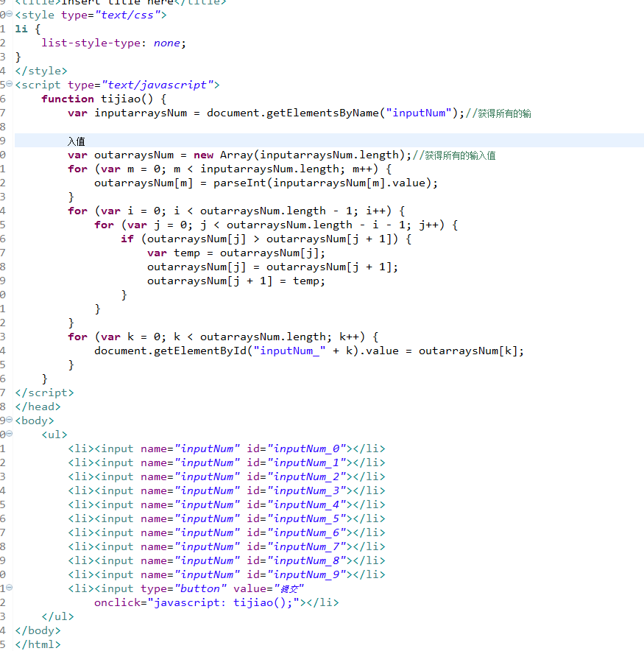Click "m++" in the first for loop
644x651 pixels.
point(362,169)
